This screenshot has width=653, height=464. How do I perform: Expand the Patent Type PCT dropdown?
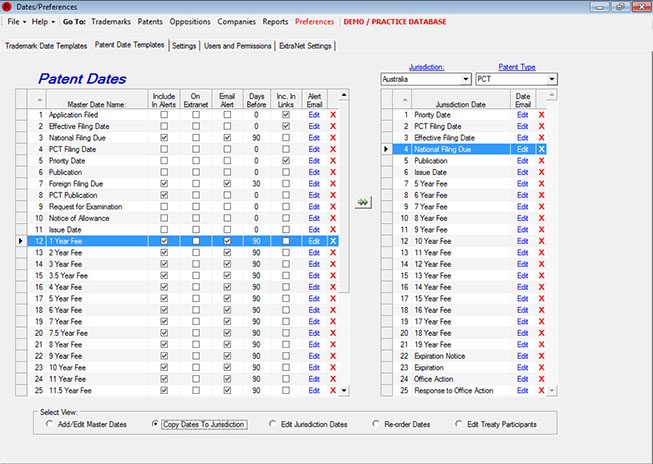551,78
